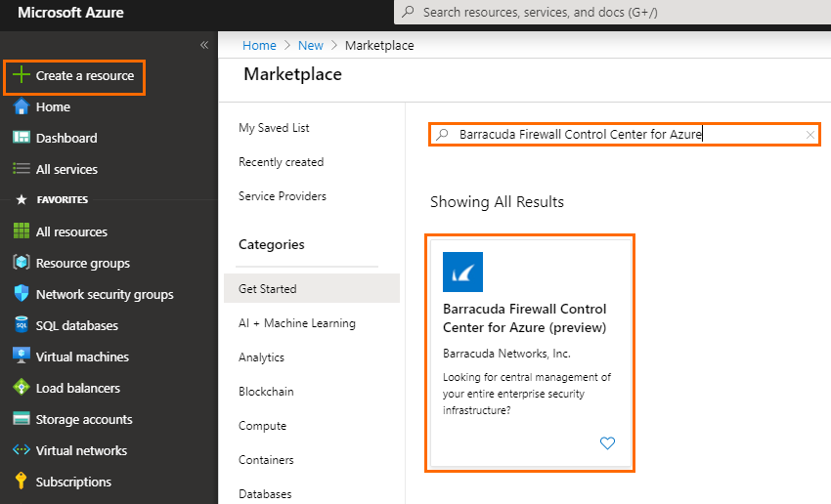Click the magnifier icon in Marketplace search
Screen dimensions: 831x504
pos(442,135)
